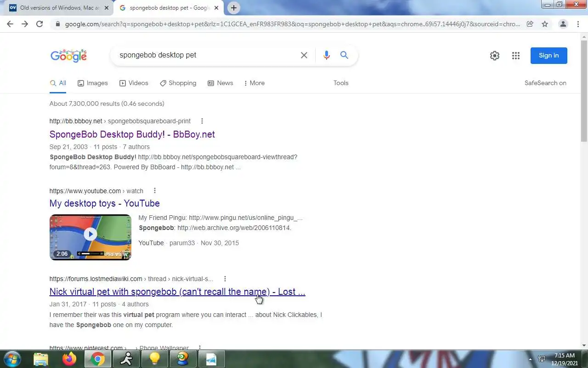Click the share page icon in the address bar
Screen dimensions: 588x368
click(x=530, y=24)
